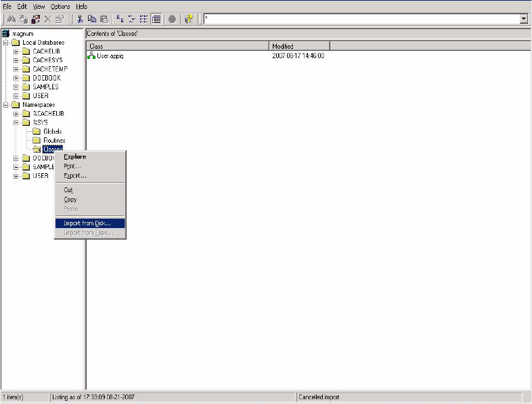Click the Delete X toolbar icon
532x404 pixels.
(47, 19)
